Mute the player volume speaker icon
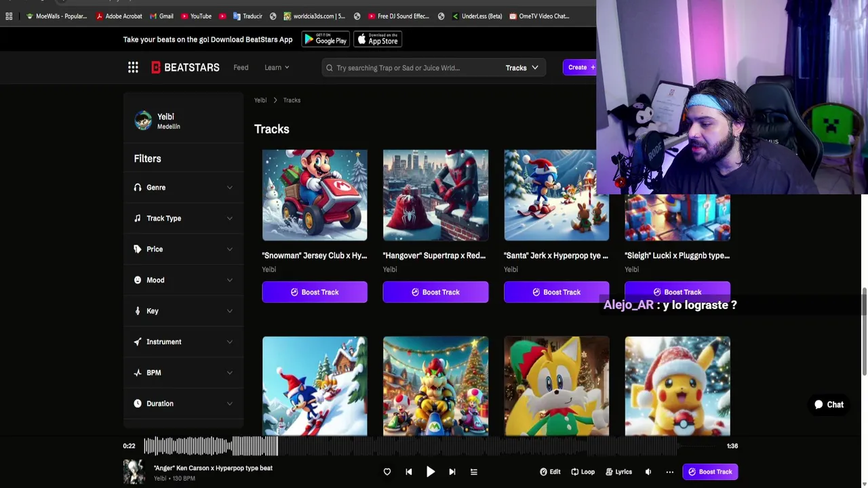Viewport: 868px width, 488px height. (x=648, y=472)
